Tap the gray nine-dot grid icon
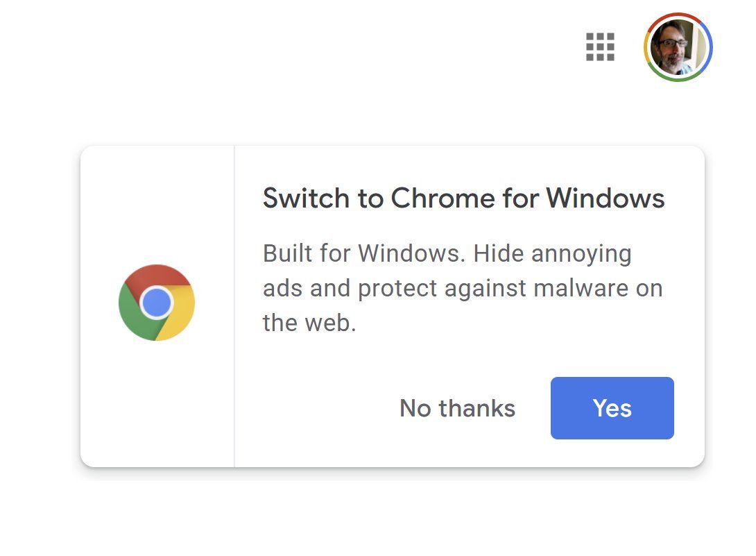This screenshot has height=556, width=756. [600, 47]
